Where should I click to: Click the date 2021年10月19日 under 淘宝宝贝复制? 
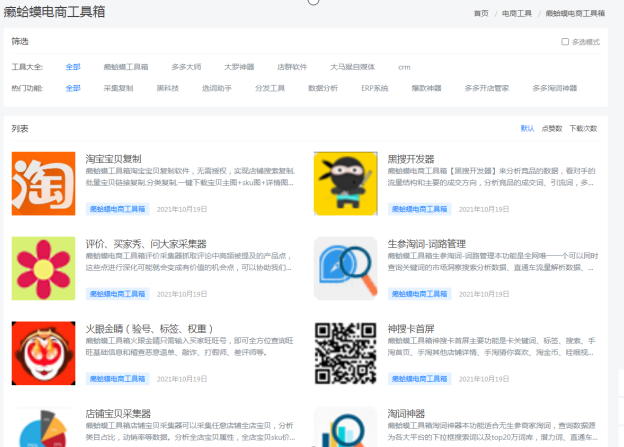point(182,209)
